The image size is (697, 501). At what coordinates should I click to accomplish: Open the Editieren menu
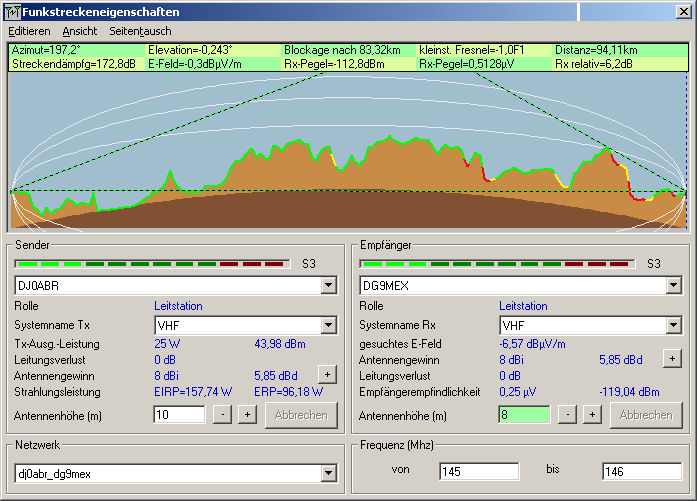coord(29,31)
